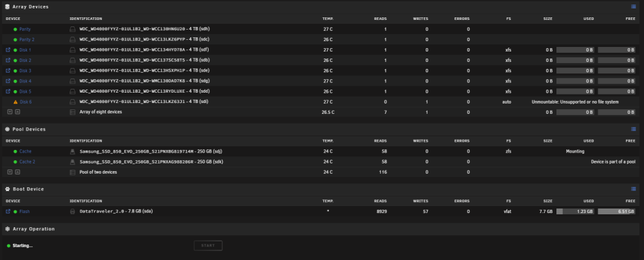Click the vfat filesystem cell for Flash
This screenshot has height=260, width=644.
(507, 212)
